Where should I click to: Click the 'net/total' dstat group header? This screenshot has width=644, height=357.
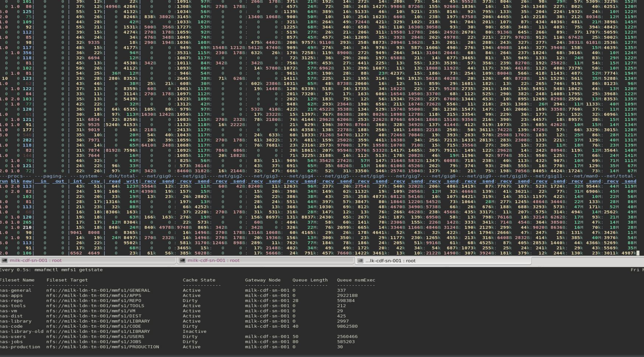619,176
